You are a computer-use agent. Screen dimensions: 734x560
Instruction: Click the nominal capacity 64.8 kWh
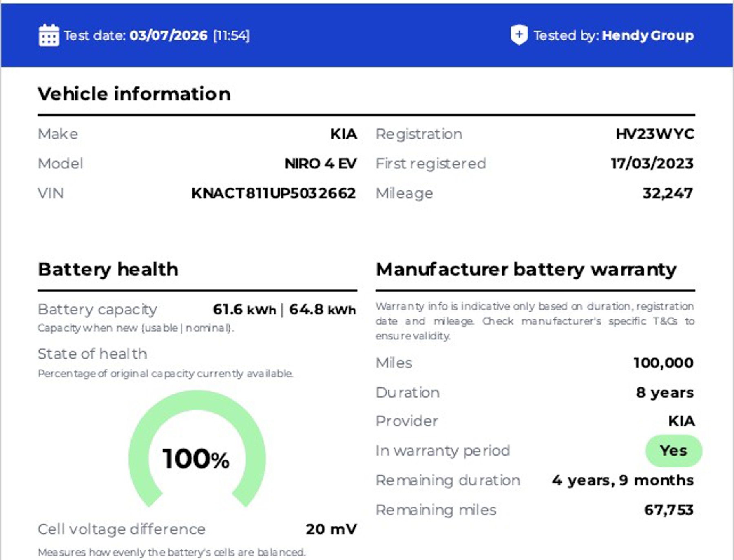click(323, 310)
